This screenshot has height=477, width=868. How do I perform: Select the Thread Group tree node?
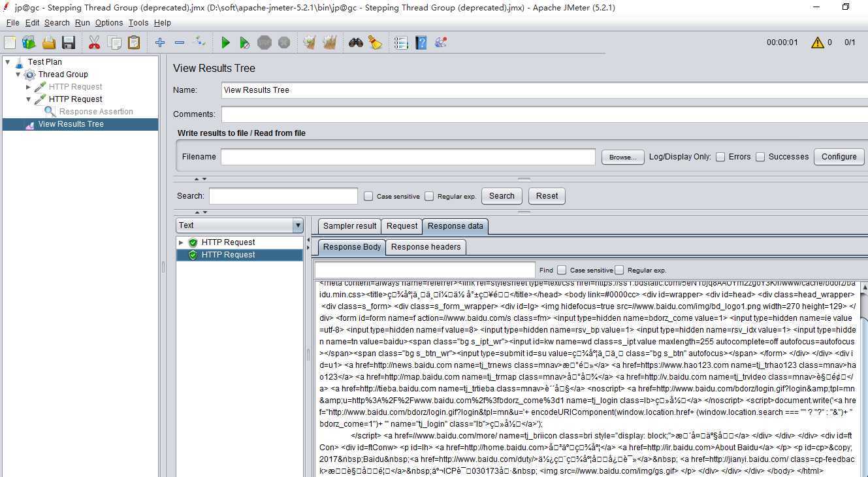[x=63, y=74]
